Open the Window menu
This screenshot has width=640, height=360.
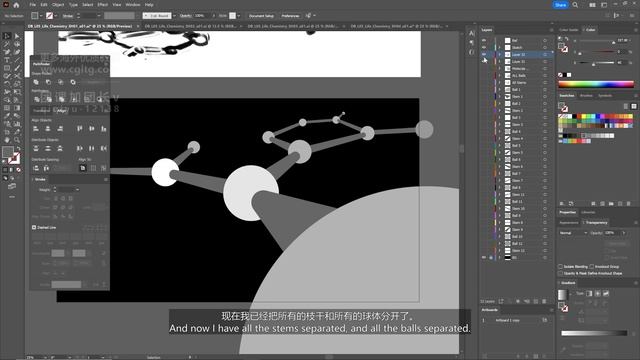[133, 5]
